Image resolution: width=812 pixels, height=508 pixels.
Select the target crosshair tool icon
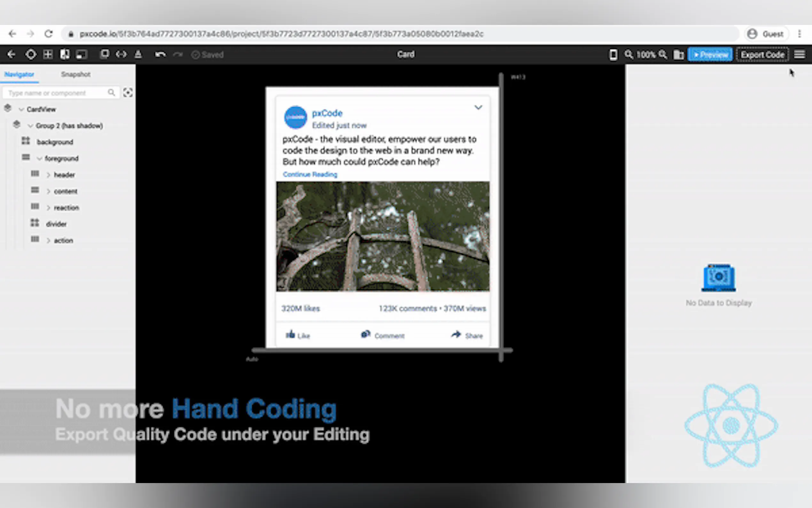pos(31,54)
